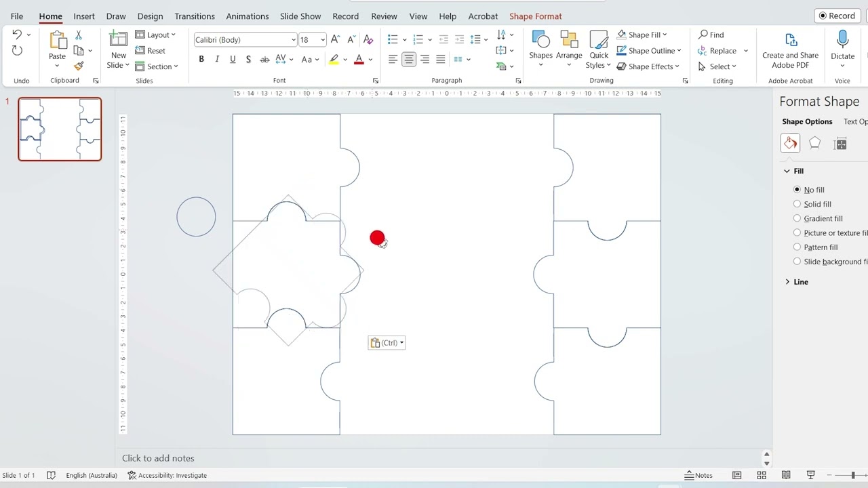Start Dictate microphone
This screenshot has width=868, height=488.
842,49
